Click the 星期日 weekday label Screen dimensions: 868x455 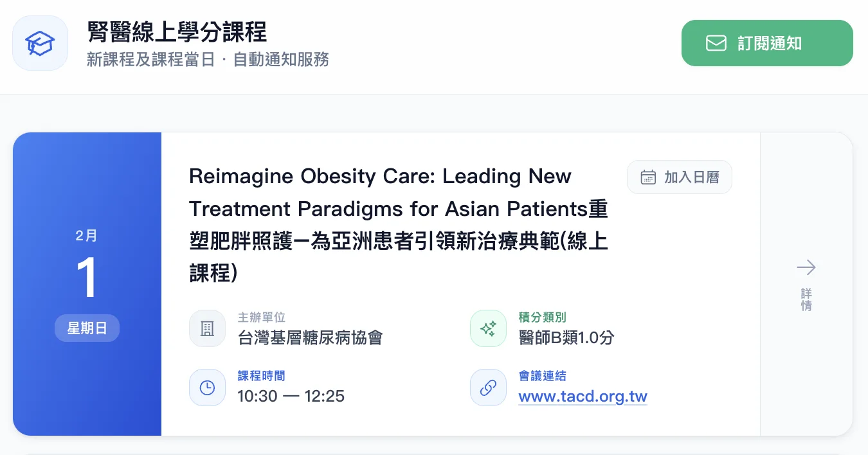tap(87, 328)
